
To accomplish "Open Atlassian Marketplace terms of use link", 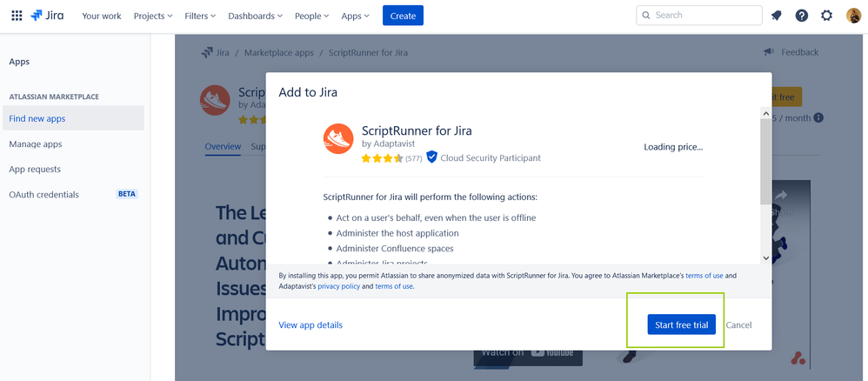I will 704,275.
